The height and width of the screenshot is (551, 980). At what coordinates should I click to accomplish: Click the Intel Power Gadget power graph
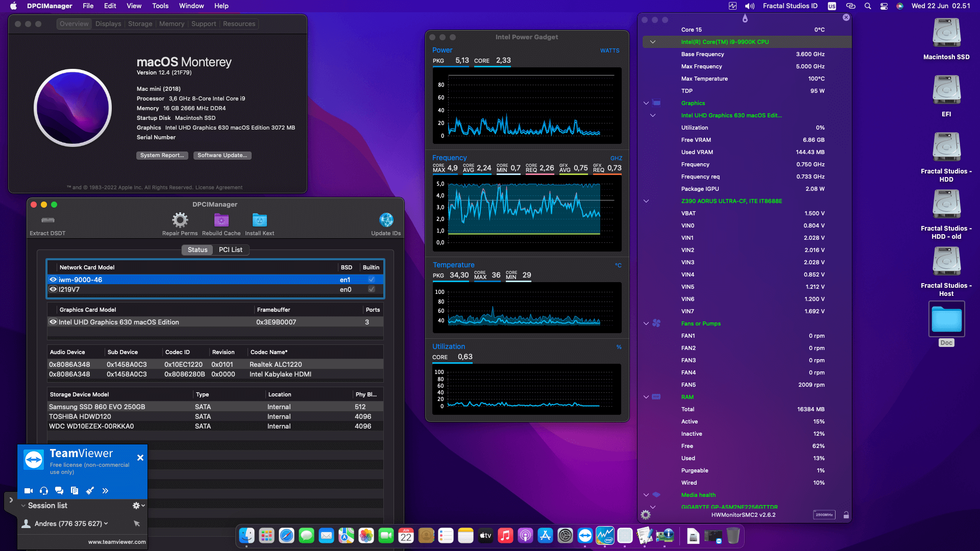527,106
